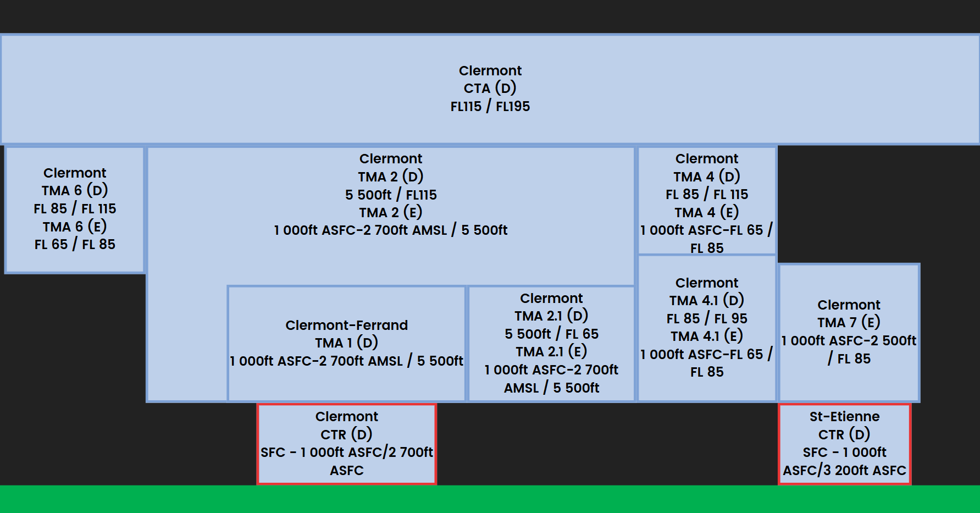980x513 pixels.
Task: Click the Clermont TMA 7 (E) box
Action: [x=849, y=333]
